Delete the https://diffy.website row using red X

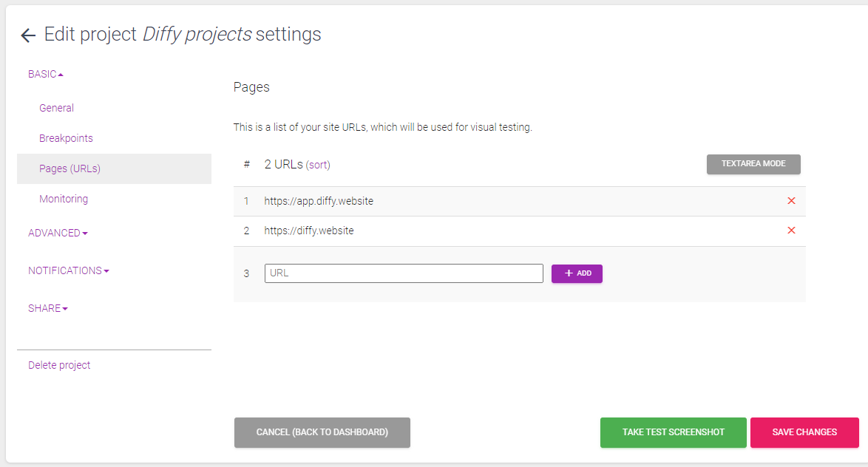(791, 231)
